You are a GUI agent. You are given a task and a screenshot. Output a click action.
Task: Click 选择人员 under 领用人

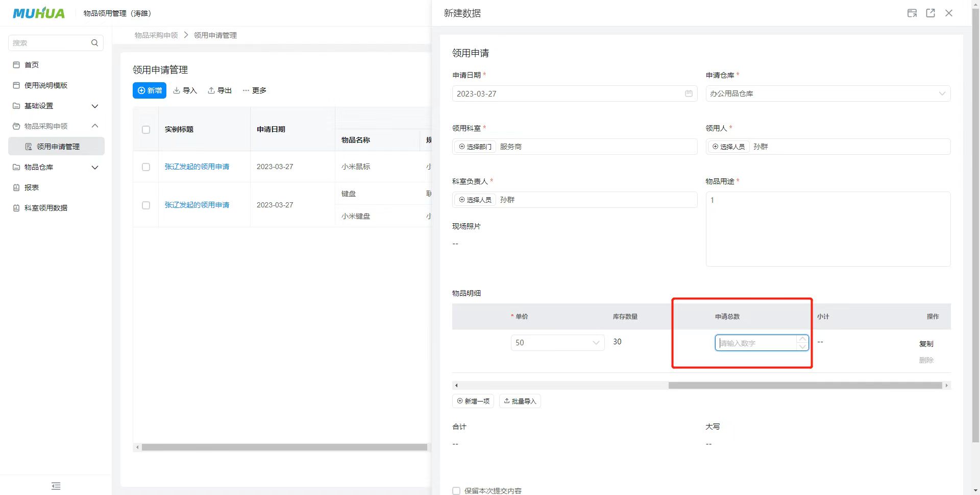[x=728, y=147]
